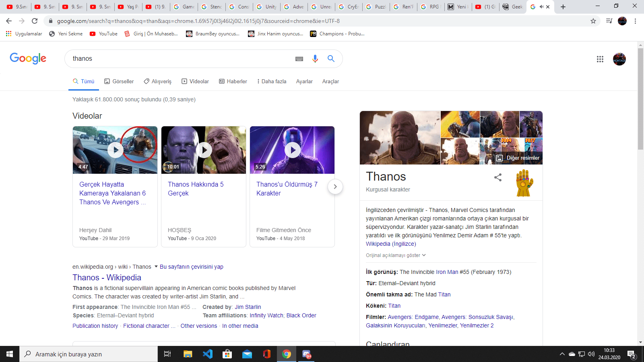Start voice search with the microphone
644x362 pixels.
(315, 59)
